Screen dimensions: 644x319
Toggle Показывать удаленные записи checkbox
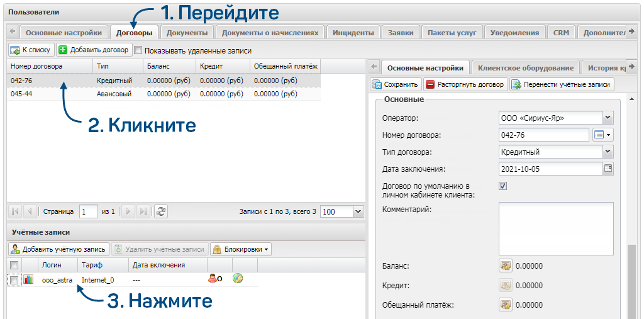(x=138, y=50)
